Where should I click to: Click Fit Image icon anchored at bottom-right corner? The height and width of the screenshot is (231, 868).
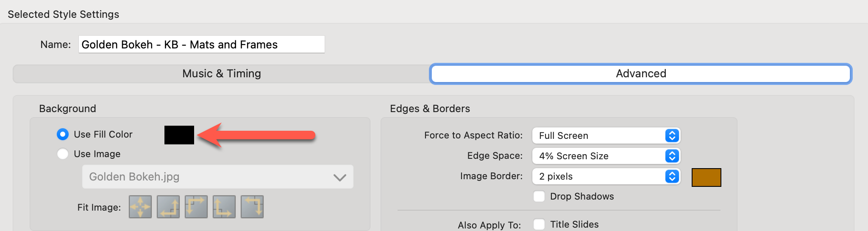pos(168,207)
